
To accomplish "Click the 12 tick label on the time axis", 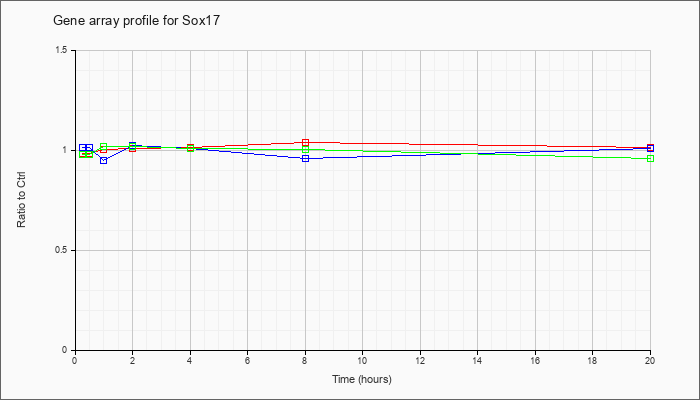I will (x=420, y=360).
